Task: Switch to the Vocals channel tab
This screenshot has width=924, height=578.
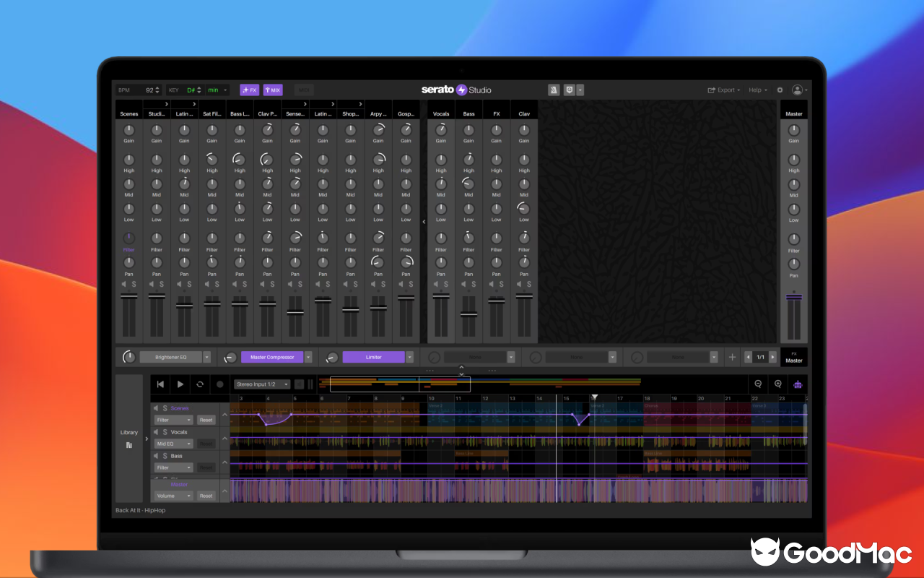Action: coord(440,113)
